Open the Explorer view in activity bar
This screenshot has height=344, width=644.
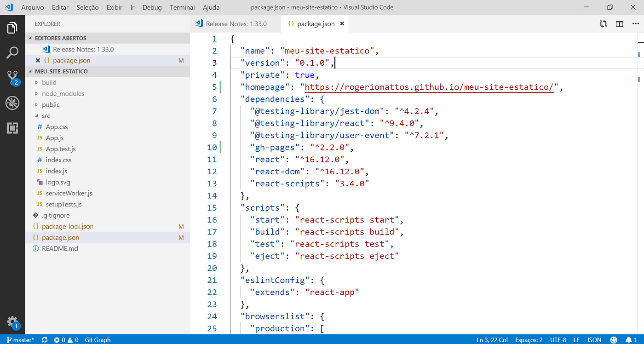[12, 28]
